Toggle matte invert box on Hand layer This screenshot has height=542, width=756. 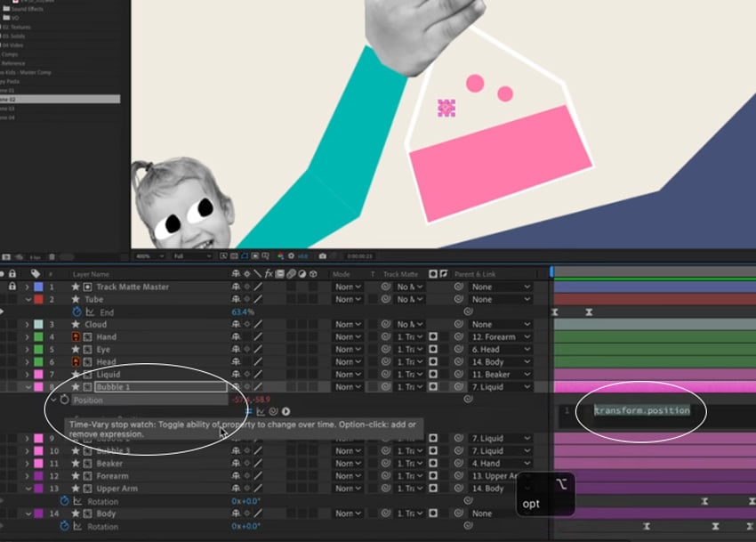pos(433,336)
